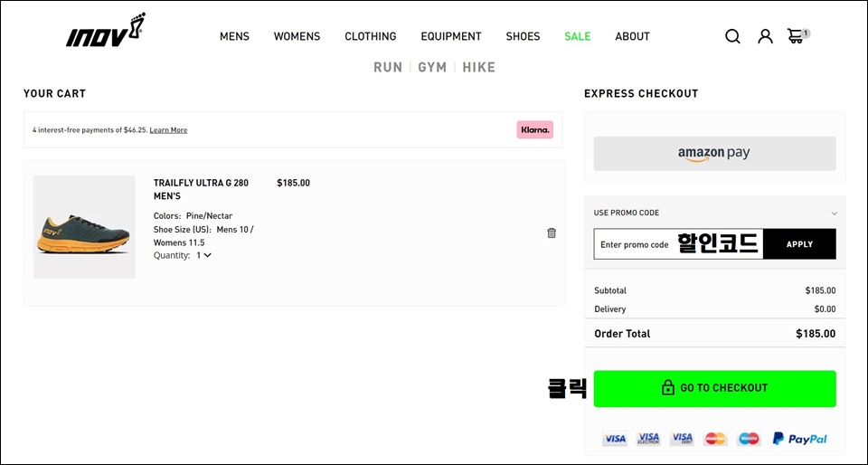Select the GYM category
This screenshot has width=868, height=465.
(x=432, y=68)
